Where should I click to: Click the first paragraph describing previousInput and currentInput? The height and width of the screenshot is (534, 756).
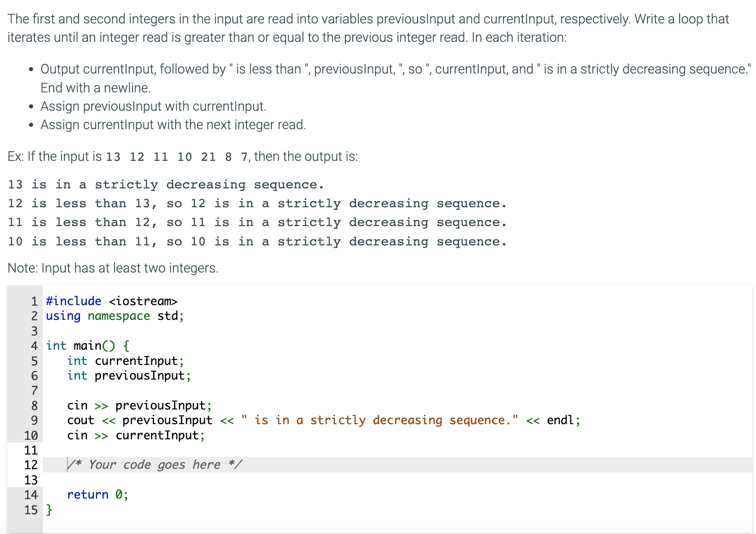point(368,28)
